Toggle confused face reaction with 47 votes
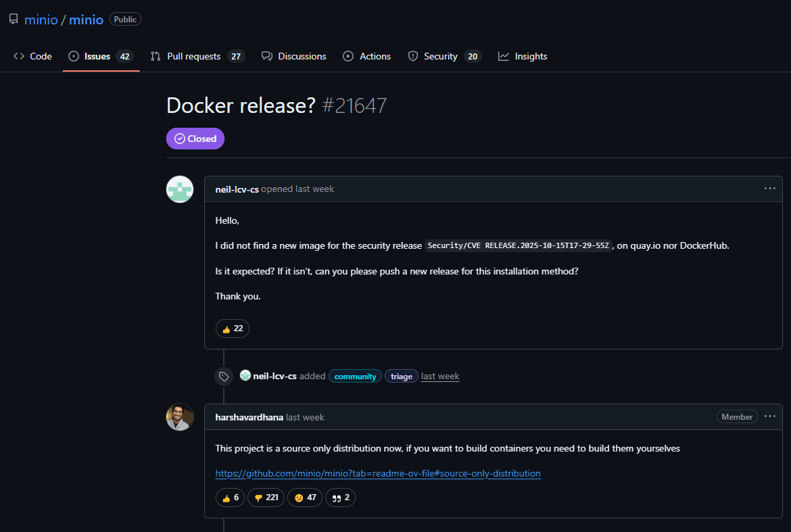791x532 pixels. coord(304,498)
